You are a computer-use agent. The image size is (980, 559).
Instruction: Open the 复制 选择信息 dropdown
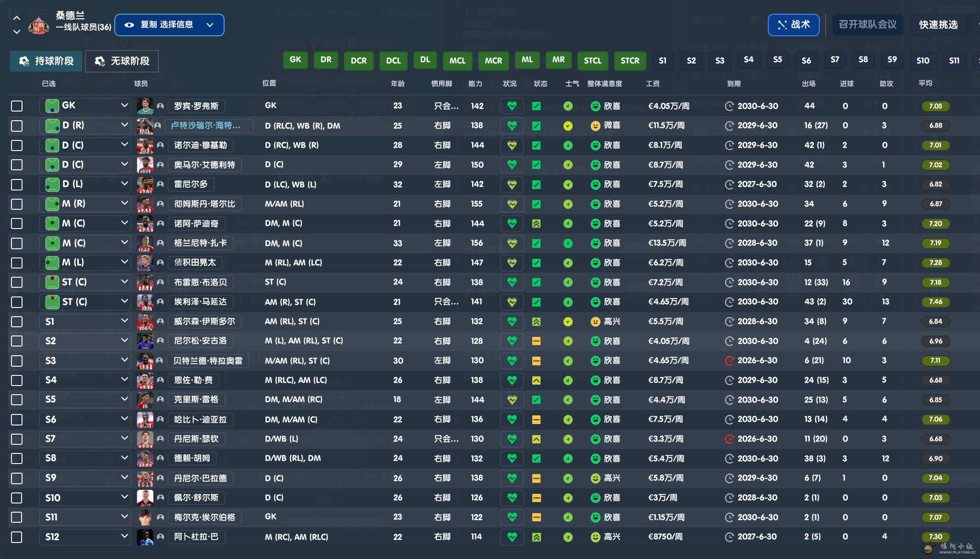pos(169,25)
